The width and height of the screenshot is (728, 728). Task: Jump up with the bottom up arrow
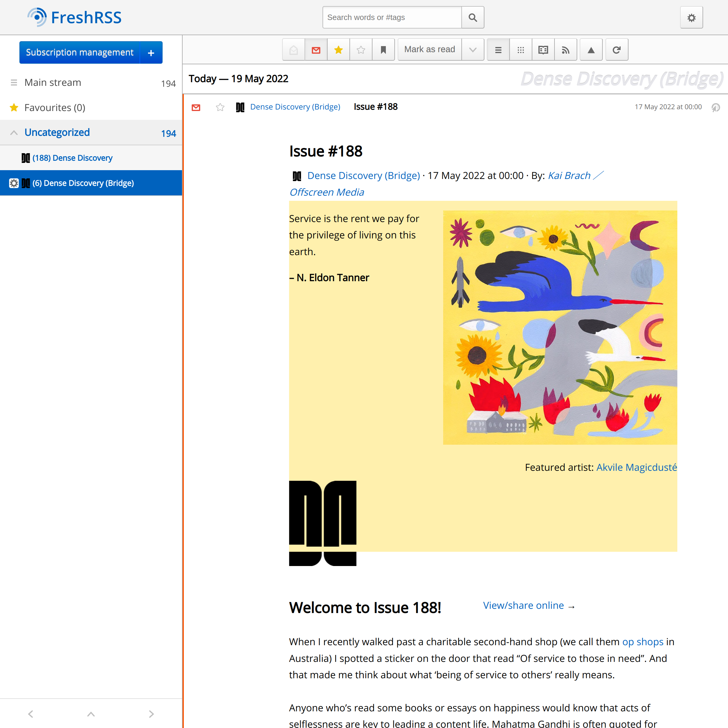tap(91, 714)
